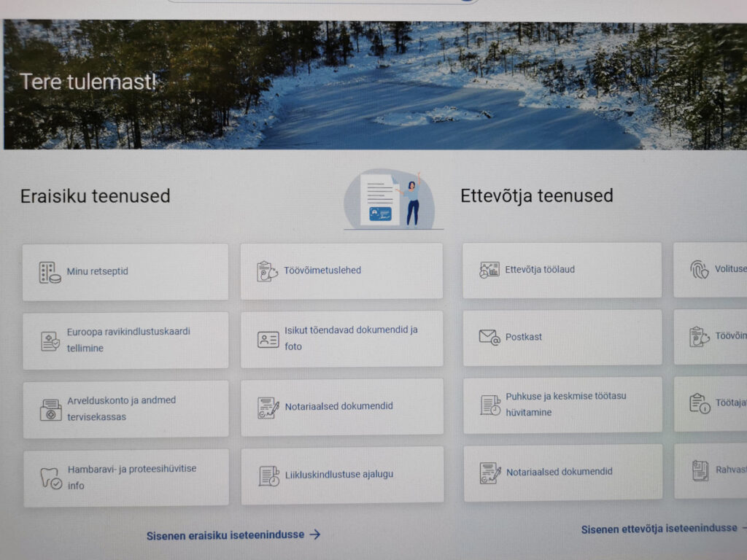
Task: Open Notariaalsed dokumendid under Ettevõtja teenused
Action: (x=562, y=472)
